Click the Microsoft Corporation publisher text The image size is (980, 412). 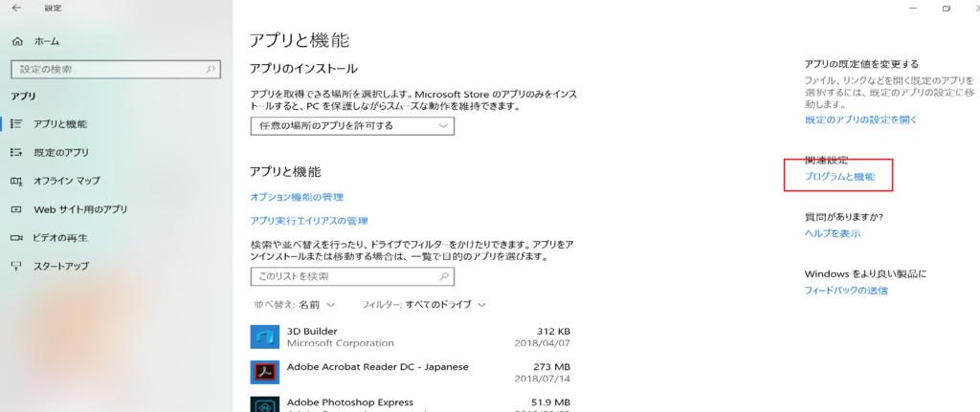[340, 343]
